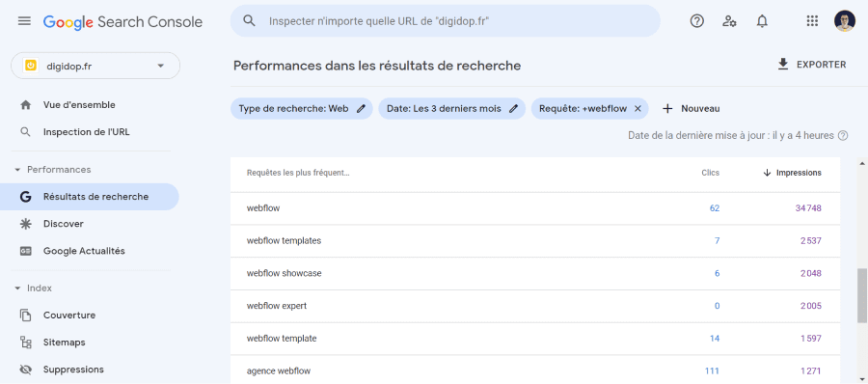Click the plus icon to add a filter
The width and height of the screenshot is (868, 384).
point(667,109)
